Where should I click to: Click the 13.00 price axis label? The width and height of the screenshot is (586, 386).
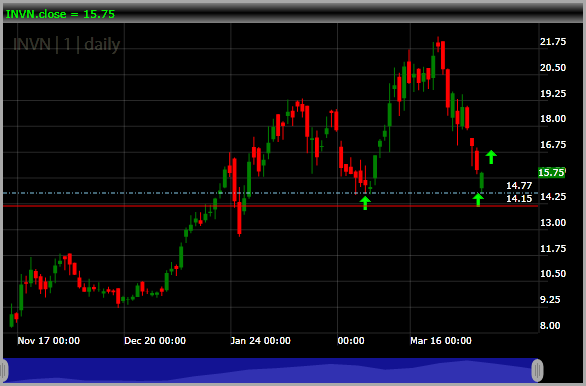pyautogui.click(x=553, y=223)
